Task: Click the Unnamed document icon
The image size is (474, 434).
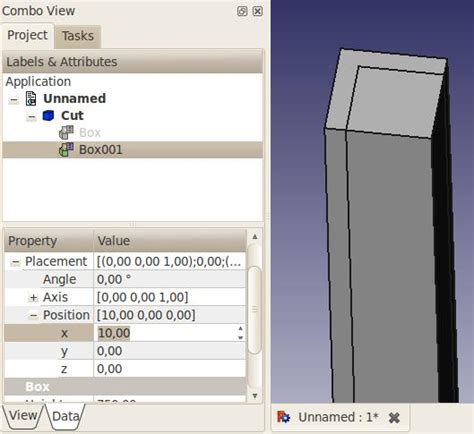Action: pyautogui.click(x=31, y=99)
